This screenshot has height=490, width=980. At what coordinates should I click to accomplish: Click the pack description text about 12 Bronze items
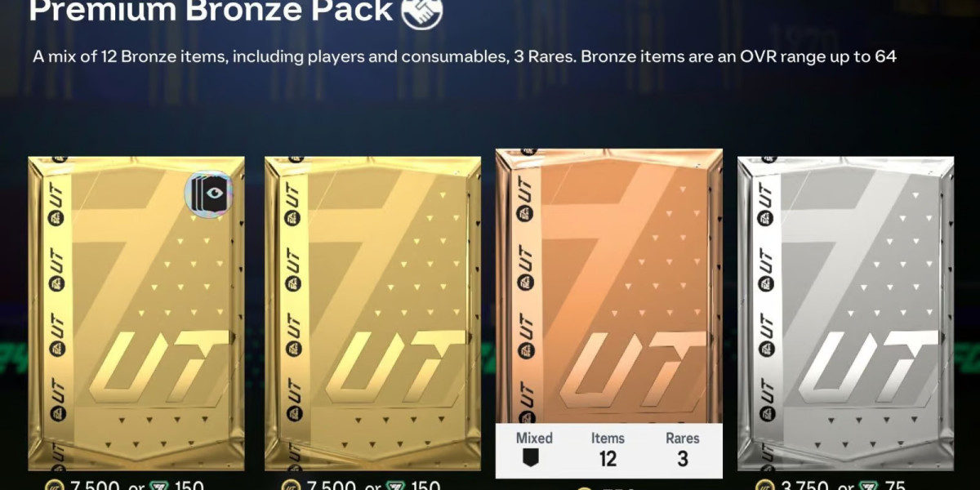(465, 57)
